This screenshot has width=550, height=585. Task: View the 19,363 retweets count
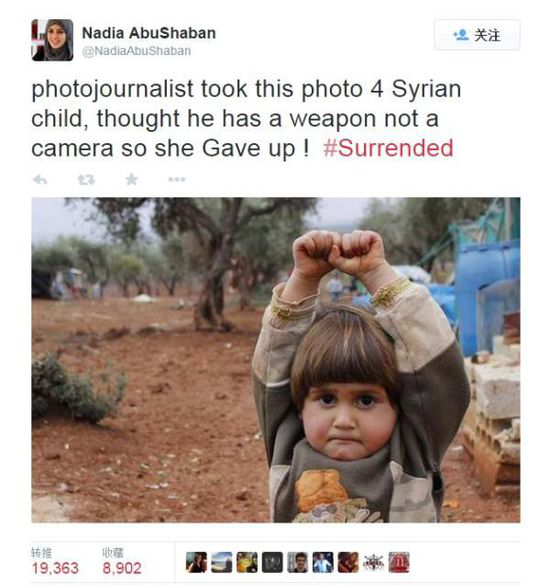pyautogui.click(x=55, y=568)
